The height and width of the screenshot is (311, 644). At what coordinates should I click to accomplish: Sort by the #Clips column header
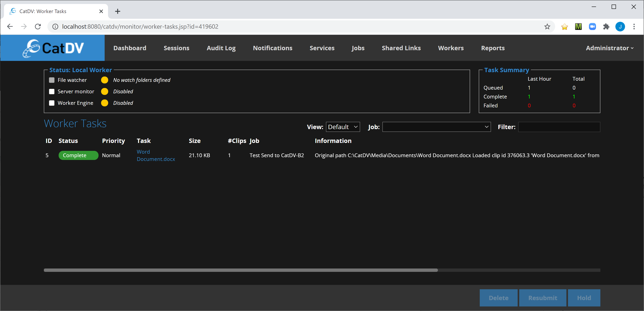[237, 141]
